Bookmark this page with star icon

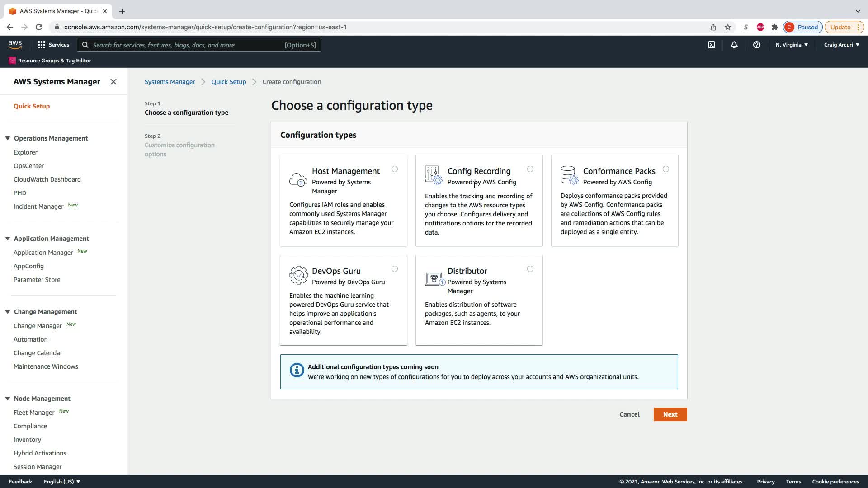click(x=728, y=27)
